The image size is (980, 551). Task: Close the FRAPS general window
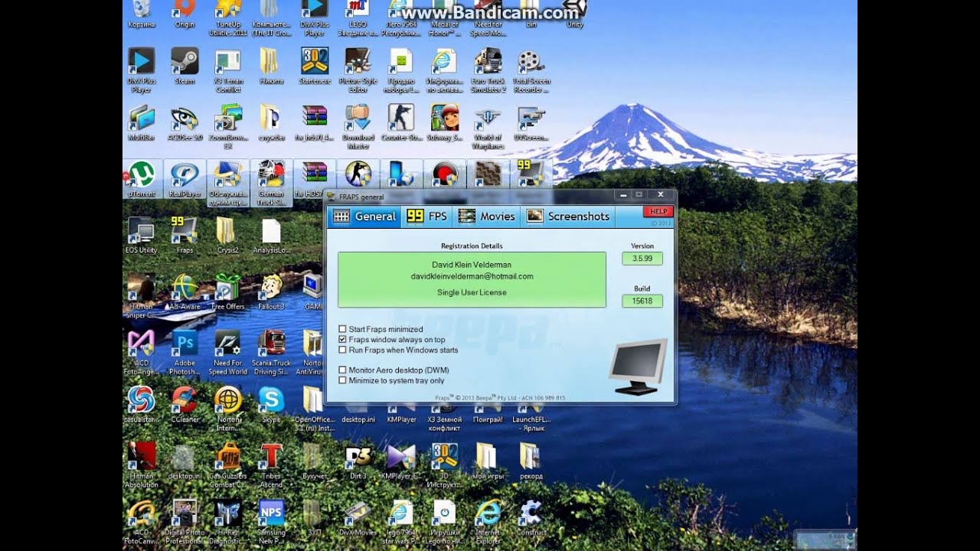(661, 194)
